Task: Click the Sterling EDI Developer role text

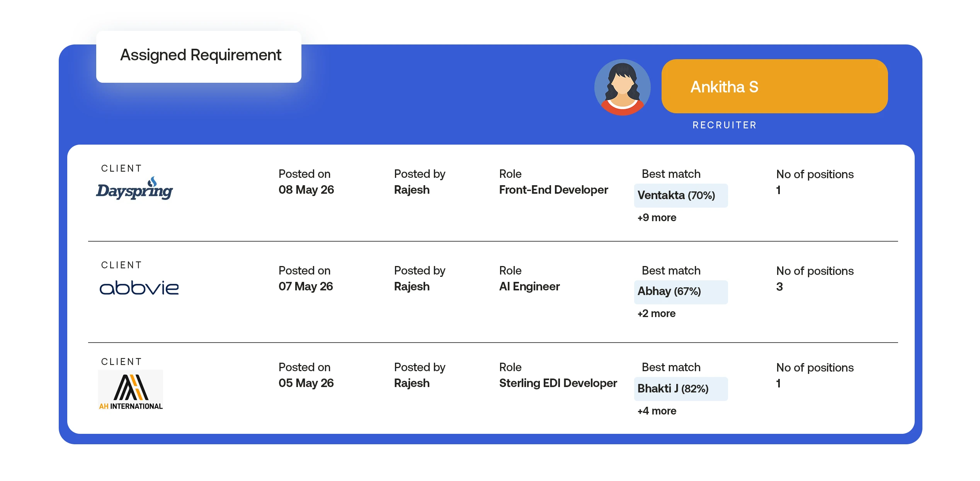Action: tap(558, 383)
